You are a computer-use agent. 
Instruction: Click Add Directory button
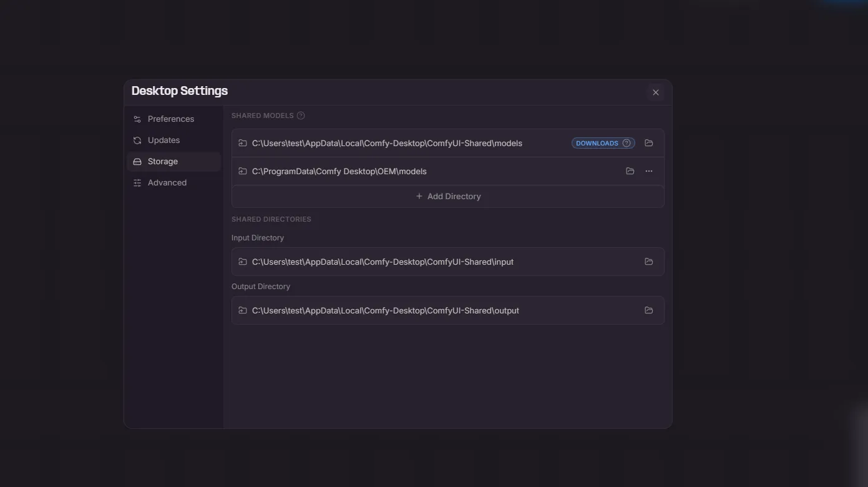(x=448, y=196)
